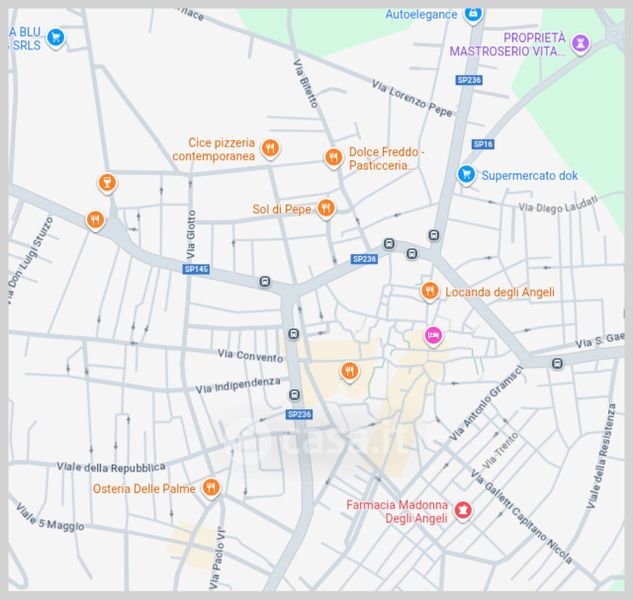Open the pink hotel bed marker

tap(433, 335)
